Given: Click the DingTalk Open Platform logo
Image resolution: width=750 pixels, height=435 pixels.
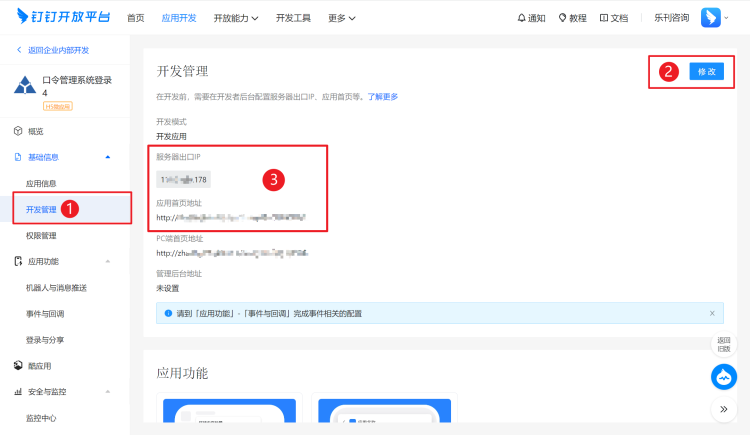Looking at the screenshot, I should [x=63, y=17].
